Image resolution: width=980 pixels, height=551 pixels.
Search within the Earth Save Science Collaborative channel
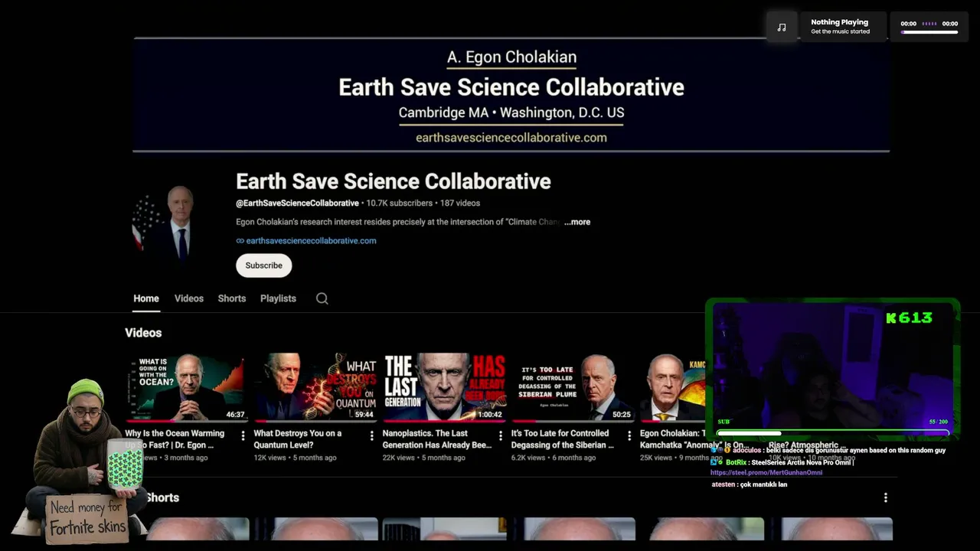click(x=322, y=298)
